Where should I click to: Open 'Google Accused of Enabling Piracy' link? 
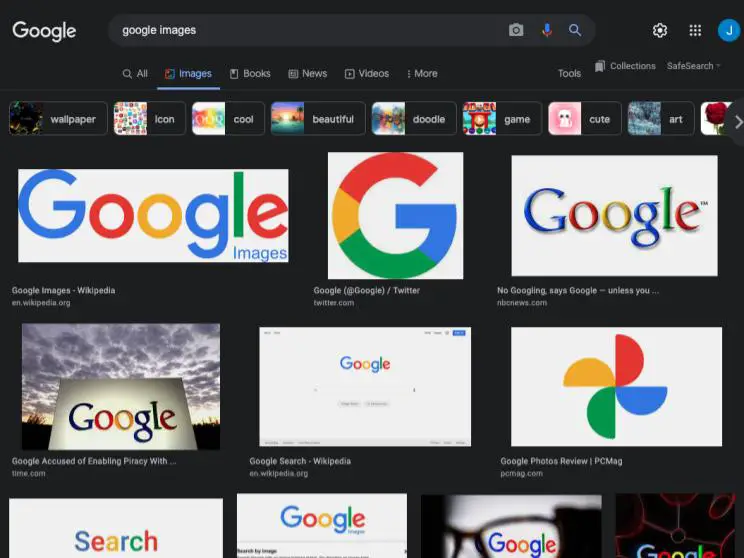point(94,461)
